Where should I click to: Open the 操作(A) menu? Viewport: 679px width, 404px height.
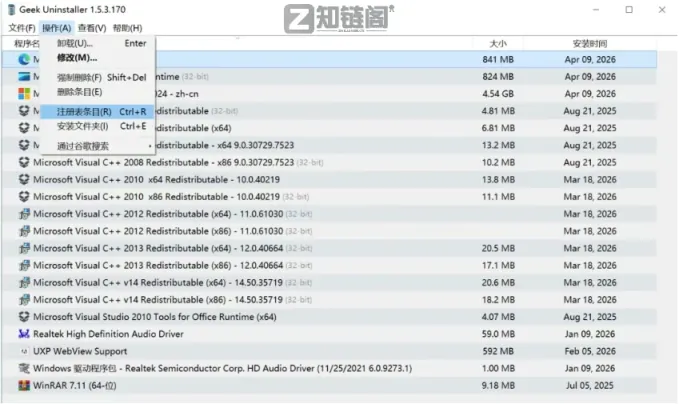pyautogui.click(x=57, y=28)
